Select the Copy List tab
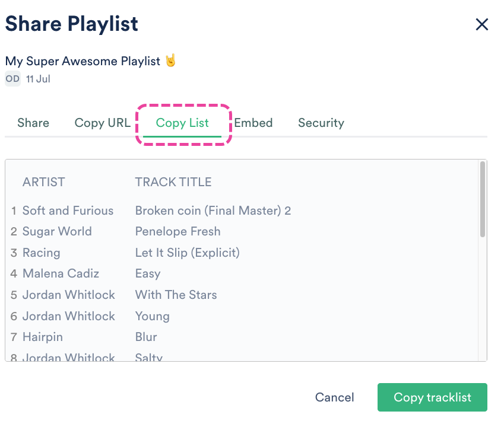The image size is (504, 424). 182,123
